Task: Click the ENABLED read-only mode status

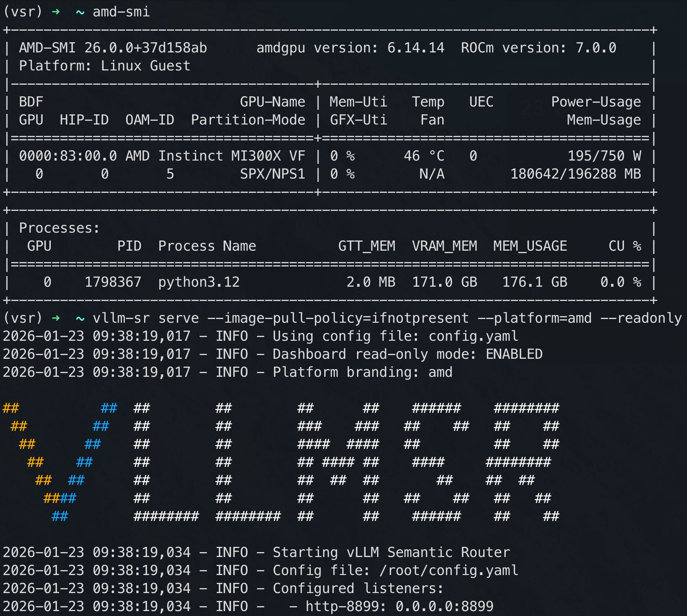Action: (514, 354)
